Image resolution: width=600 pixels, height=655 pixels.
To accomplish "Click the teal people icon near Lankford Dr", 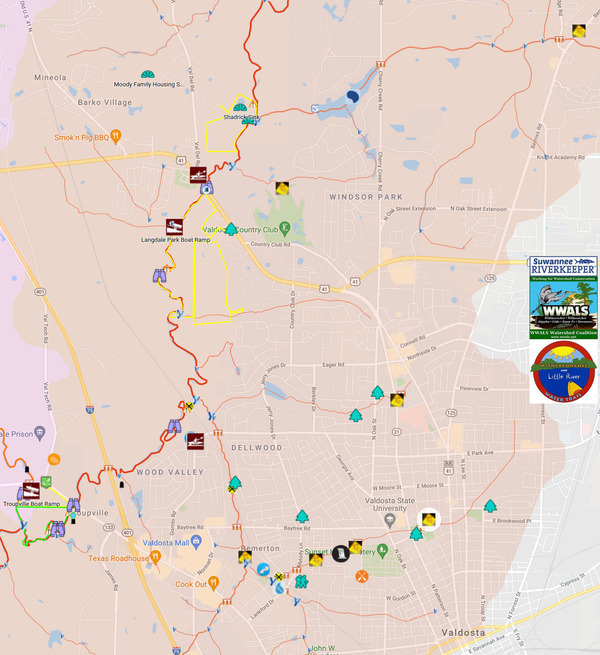I will [301, 581].
